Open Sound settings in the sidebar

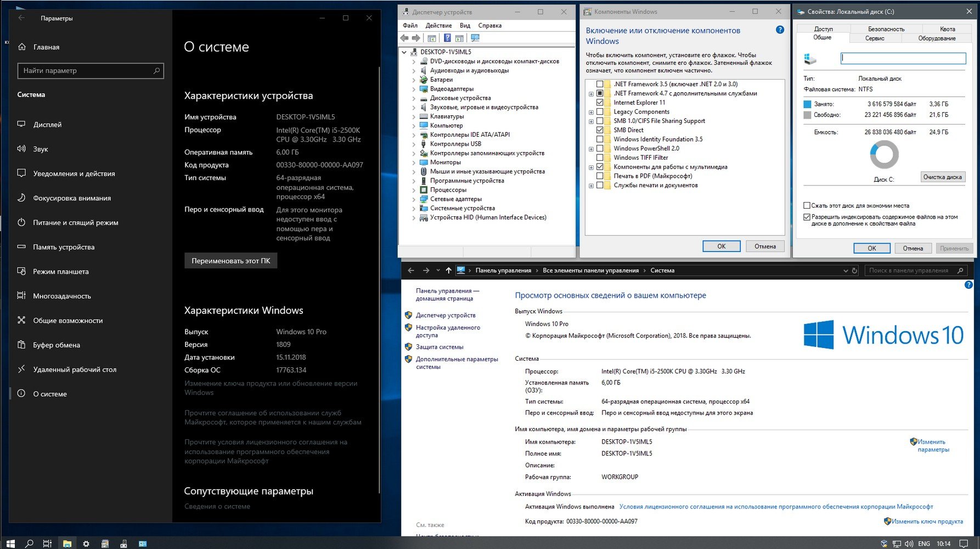click(40, 149)
